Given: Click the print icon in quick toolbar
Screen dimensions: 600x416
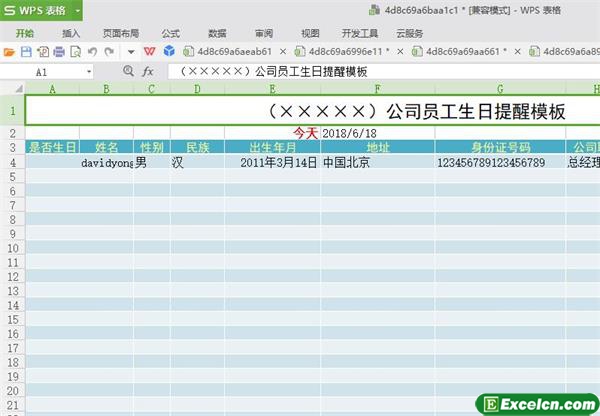Looking at the screenshot, I should [x=59, y=52].
